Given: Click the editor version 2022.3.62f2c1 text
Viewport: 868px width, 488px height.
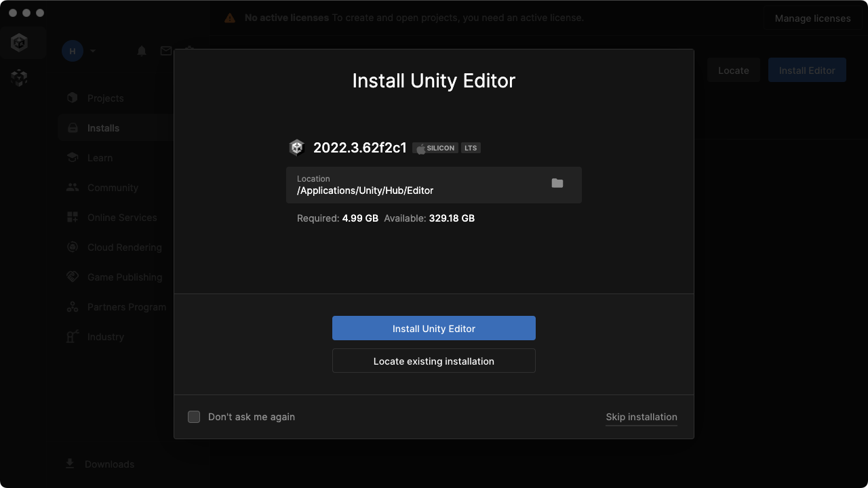Looking at the screenshot, I should [360, 148].
